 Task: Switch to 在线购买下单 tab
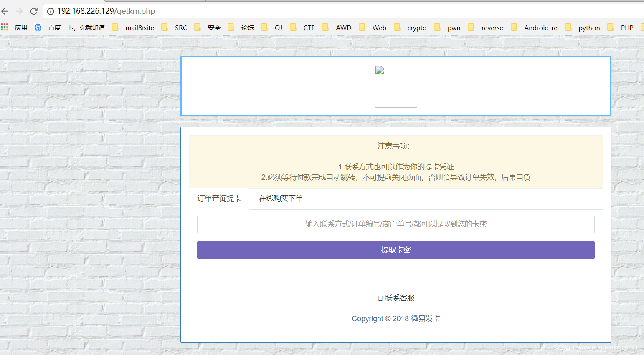click(x=281, y=199)
